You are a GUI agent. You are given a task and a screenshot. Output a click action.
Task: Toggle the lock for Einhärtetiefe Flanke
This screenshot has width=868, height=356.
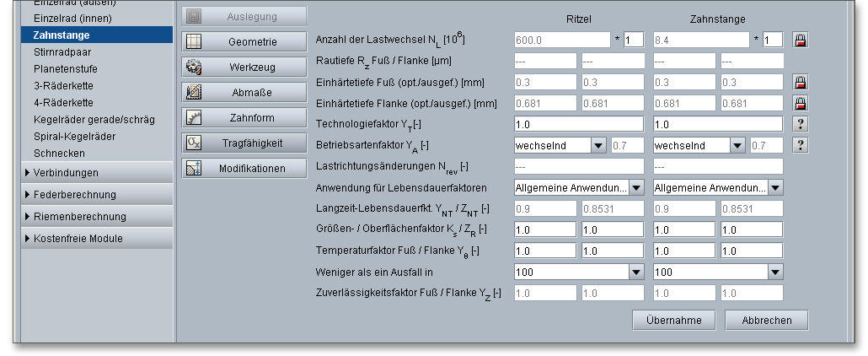[801, 103]
